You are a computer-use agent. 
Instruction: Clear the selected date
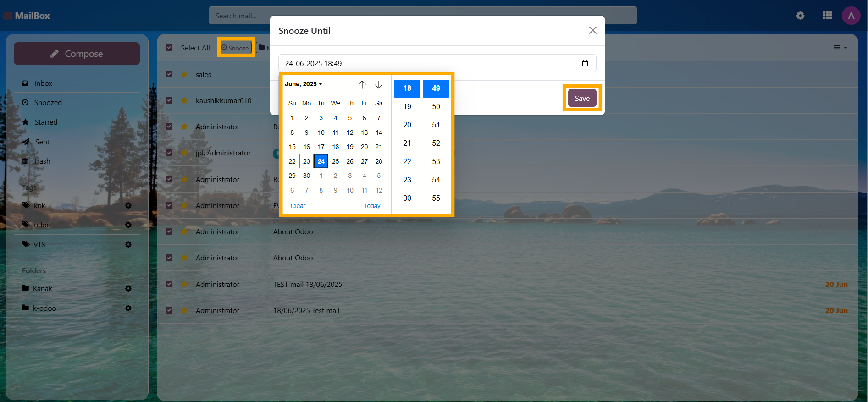tap(298, 206)
